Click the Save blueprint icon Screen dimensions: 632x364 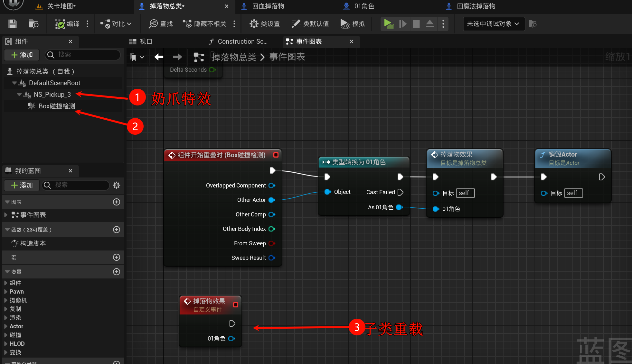point(13,24)
